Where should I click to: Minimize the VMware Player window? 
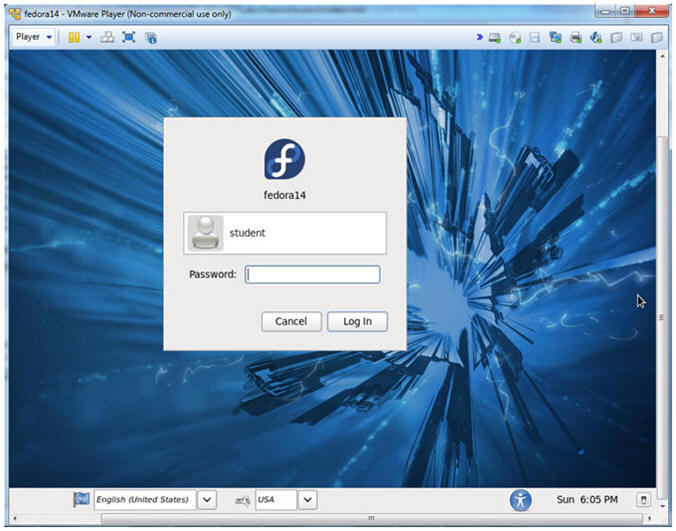point(605,12)
